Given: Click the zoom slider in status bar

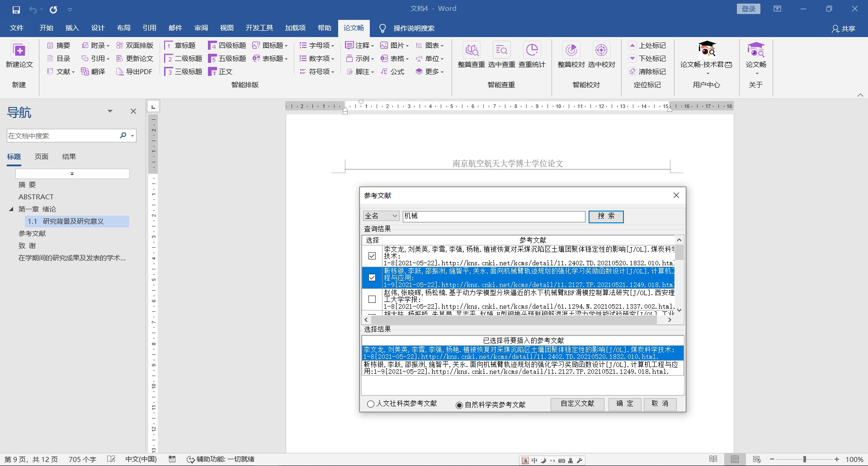Looking at the screenshot, I should [x=804, y=459].
